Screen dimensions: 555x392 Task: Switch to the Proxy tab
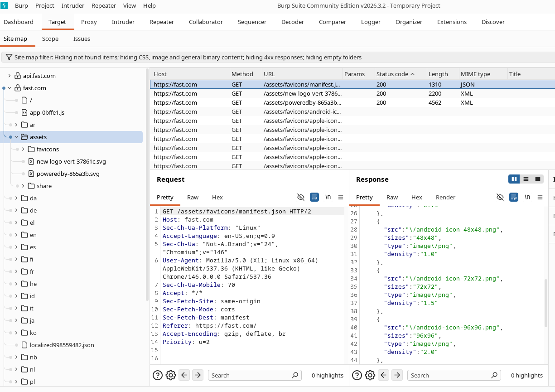89,22
